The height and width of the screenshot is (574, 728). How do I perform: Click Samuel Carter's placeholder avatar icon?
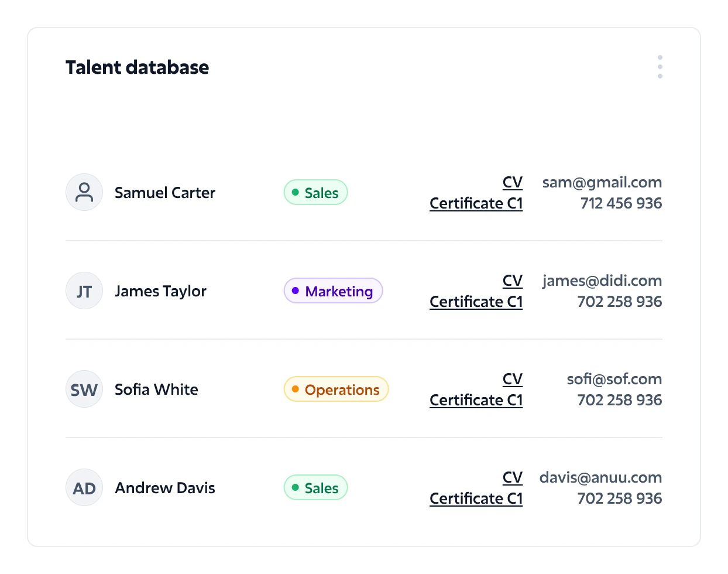pos(84,192)
